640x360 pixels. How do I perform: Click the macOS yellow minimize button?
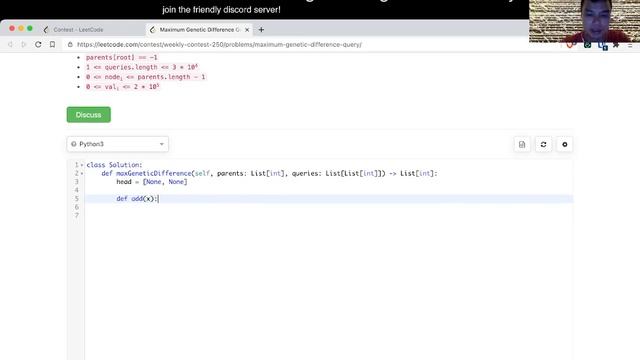(21, 29)
